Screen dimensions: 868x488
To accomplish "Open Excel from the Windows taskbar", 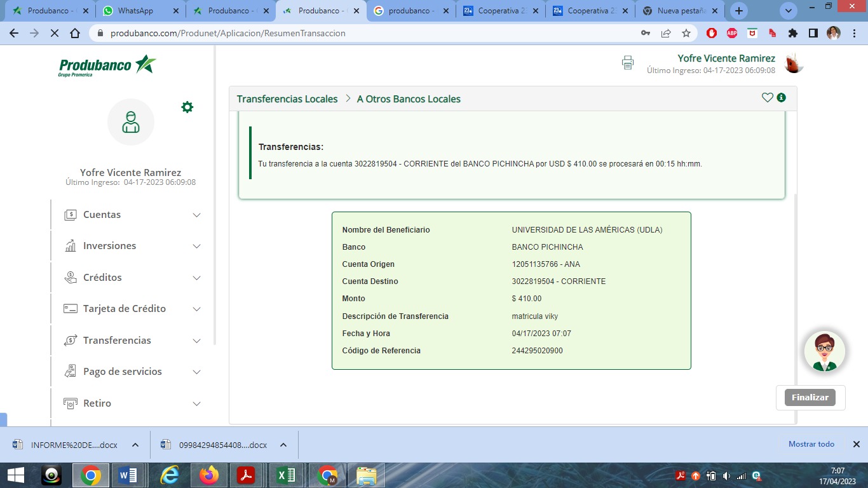I will 286,475.
